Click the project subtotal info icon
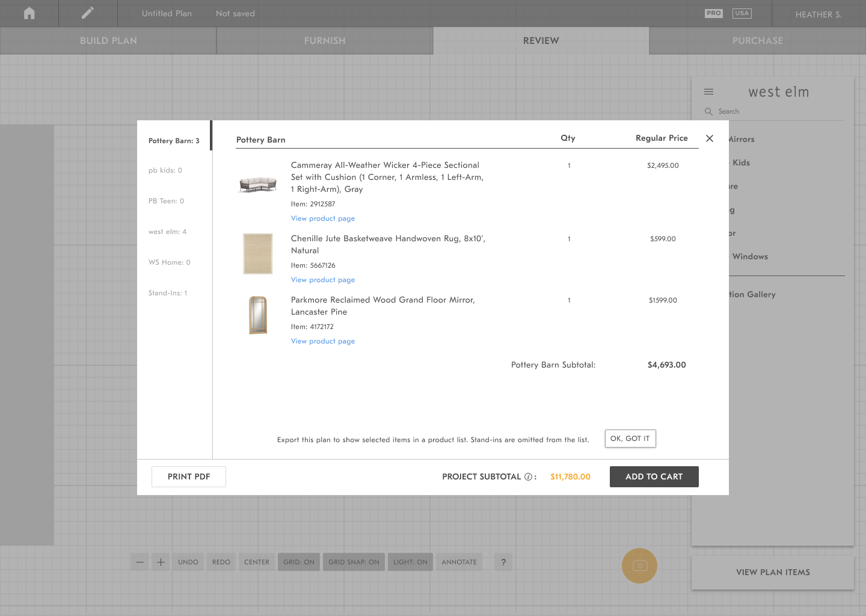 click(528, 476)
